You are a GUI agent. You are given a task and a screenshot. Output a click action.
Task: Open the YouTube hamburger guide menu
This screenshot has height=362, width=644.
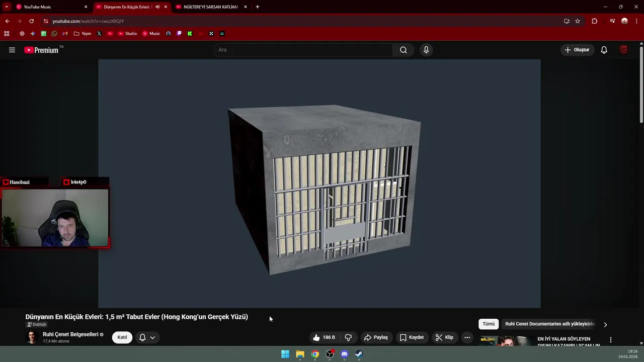coord(12,50)
